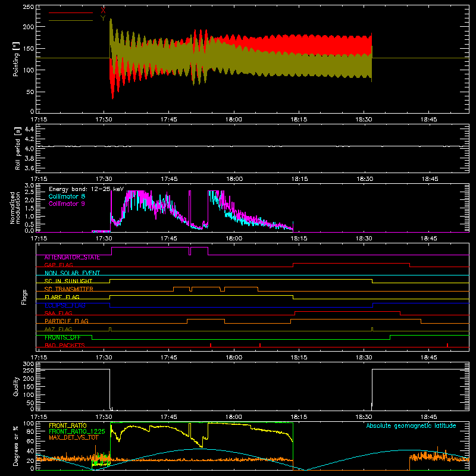Click the '17:15' tick under Normalized modulation plot
476x476 pixels.
(x=39, y=239)
